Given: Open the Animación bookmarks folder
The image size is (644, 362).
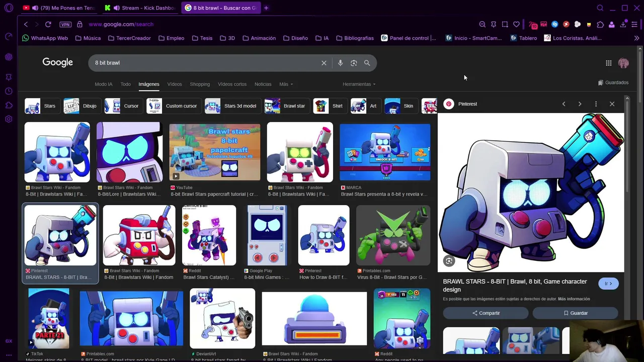Looking at the screenshot, I should (x=259, y=38).
